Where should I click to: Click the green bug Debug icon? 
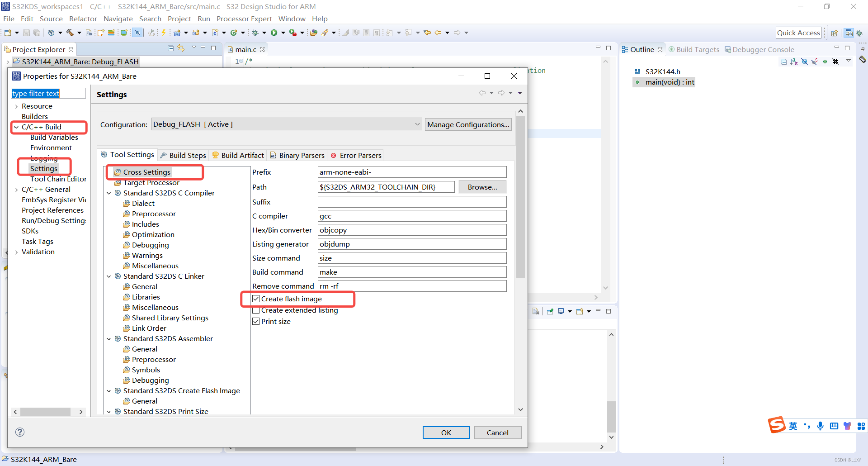point(255,33)
